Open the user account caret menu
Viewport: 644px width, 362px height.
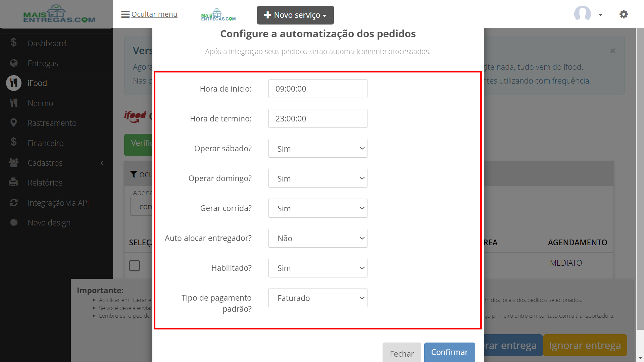coord(600,15)
